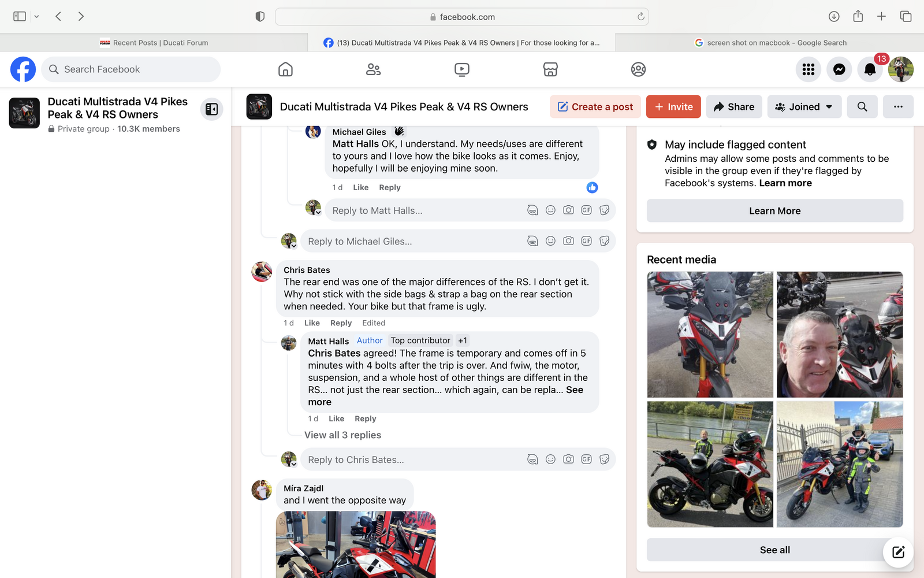924x578 pixels.
Task: Click facebook.com address bar
Action: coord(462,17)
